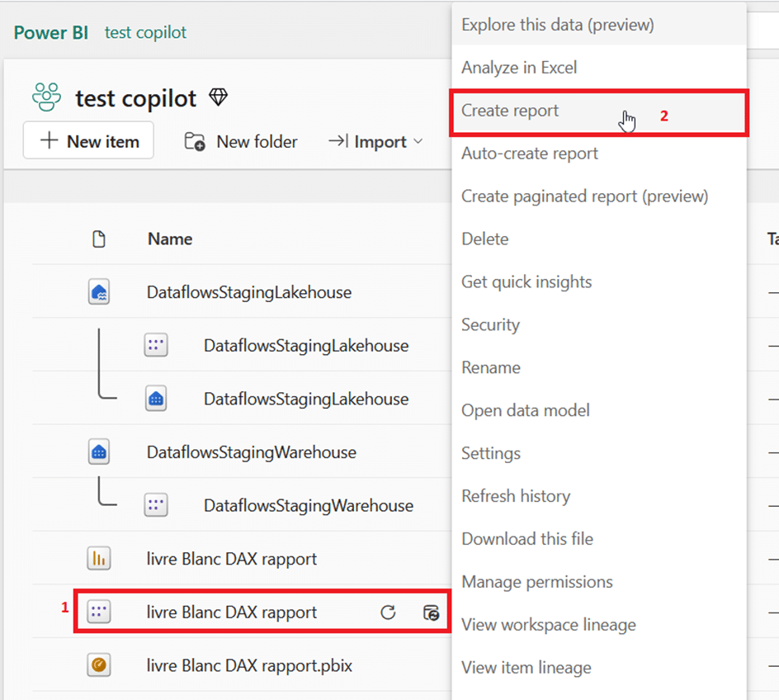The width and height of the screenshot is (779, 700).
Task: Click the premium diamond icon beside the workspace name
Action: click(218, 98)
